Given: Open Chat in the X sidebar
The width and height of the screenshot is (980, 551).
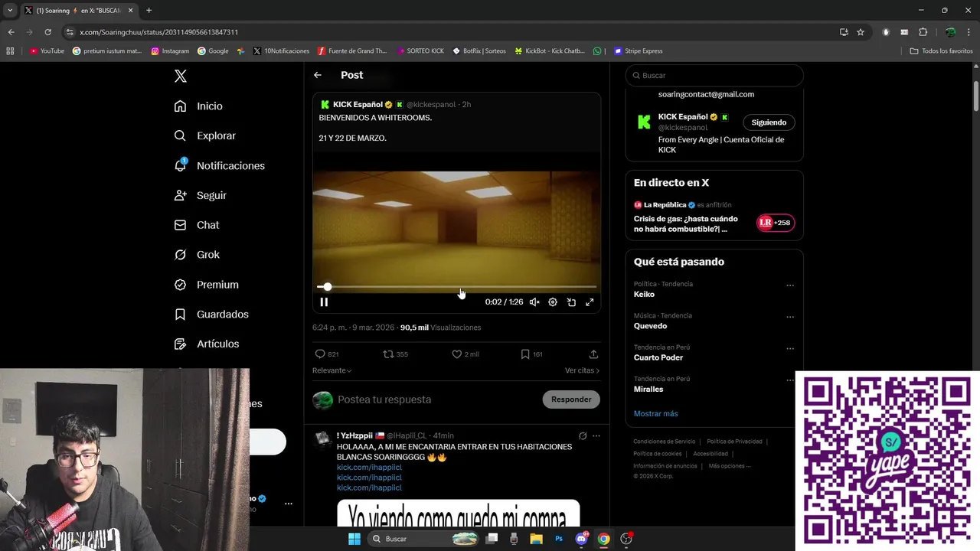Looking at the screenshot, I should tap(197, 225).
